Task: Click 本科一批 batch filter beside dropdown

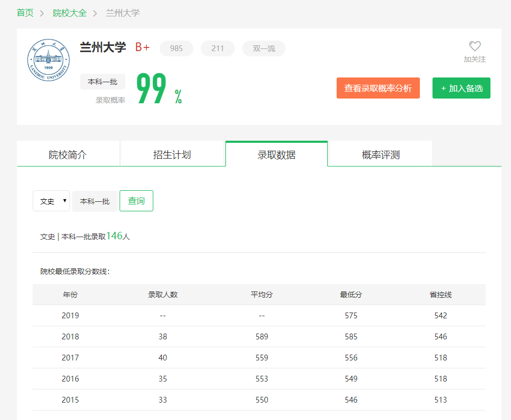Action: click(x=95, y=201)
